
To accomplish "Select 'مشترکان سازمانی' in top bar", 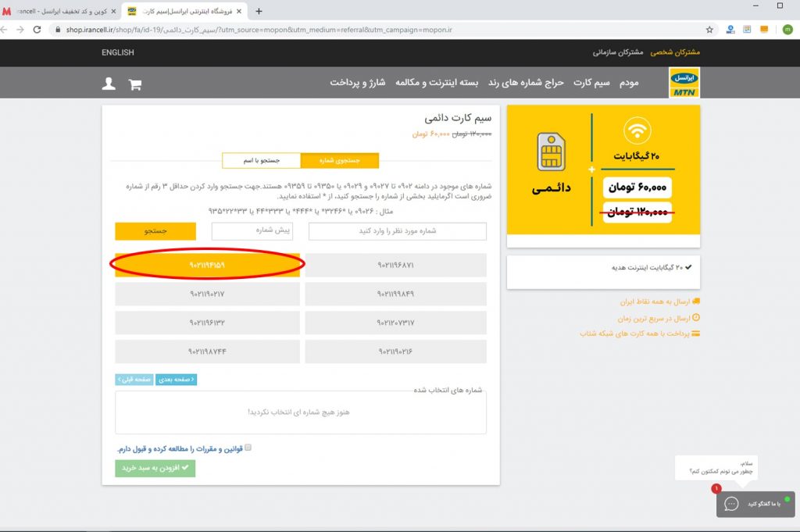I will tap(618, 52).
